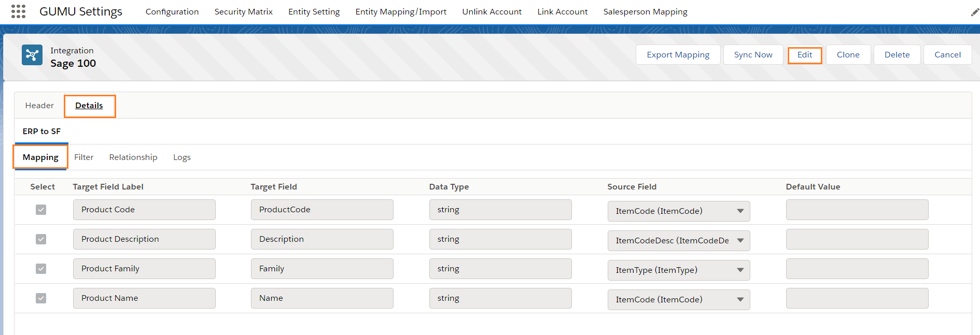Image resolution: width=980 pixels, height=335 pixels.
Task: Open Entity Mapping/Import tab
Action: (x=401, y=12)
